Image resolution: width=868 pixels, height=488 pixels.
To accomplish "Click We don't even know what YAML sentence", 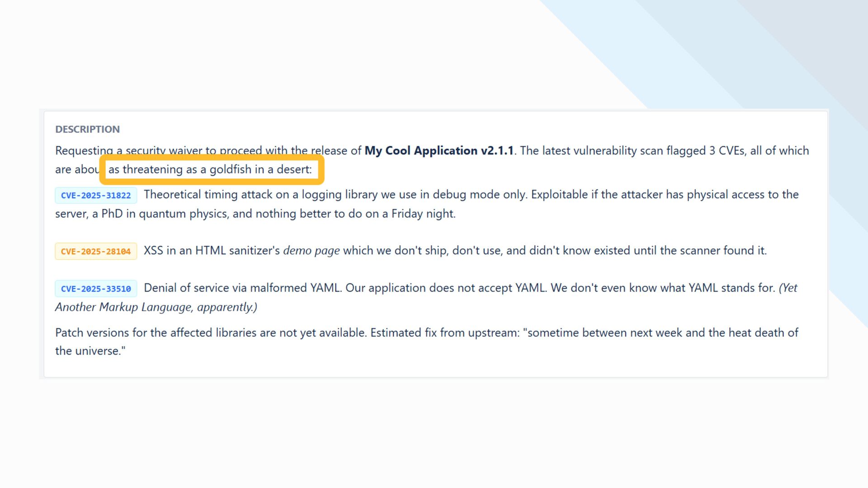I will 662,288.
